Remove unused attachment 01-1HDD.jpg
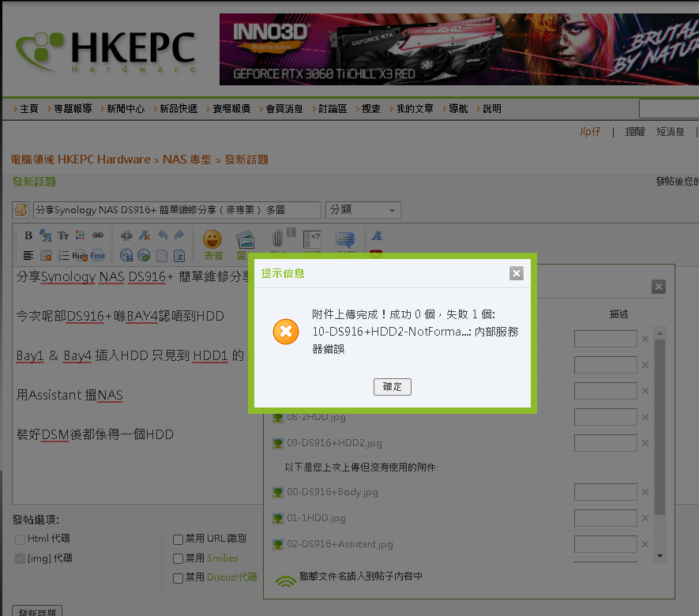The image size is (699, 616). (x=645, y=518)
